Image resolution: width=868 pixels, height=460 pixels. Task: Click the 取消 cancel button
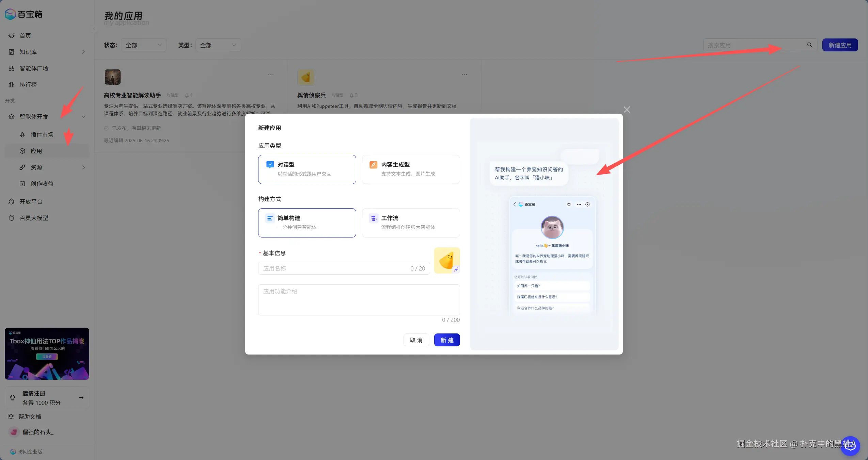416,340
